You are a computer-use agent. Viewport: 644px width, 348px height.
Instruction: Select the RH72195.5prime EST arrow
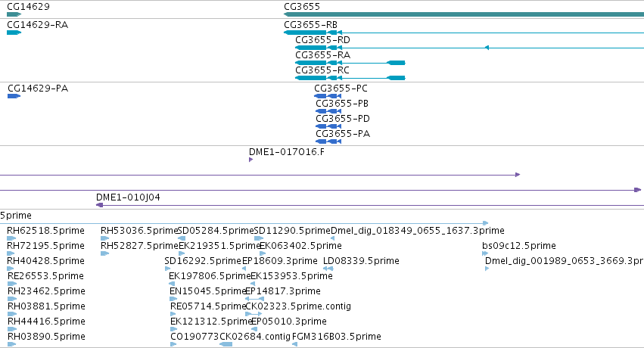point(11,253)
